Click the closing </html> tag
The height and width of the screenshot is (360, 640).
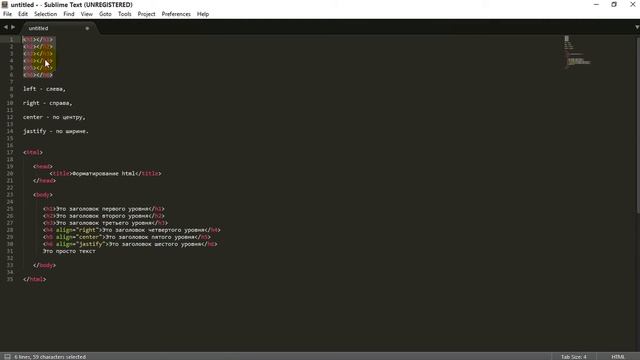coord(35,279)
